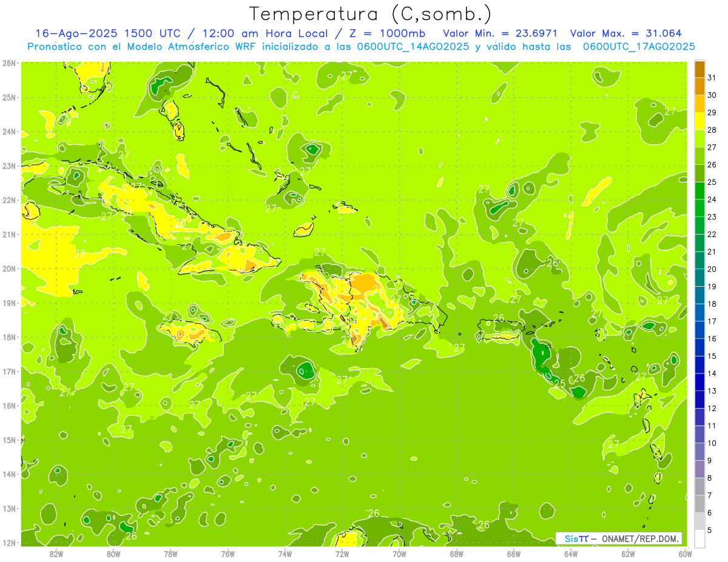Image resolution: width=728 pixels, height=562 pixels.
Task: Click the 23N latitude axis label
Action: (x=9, y=166)
